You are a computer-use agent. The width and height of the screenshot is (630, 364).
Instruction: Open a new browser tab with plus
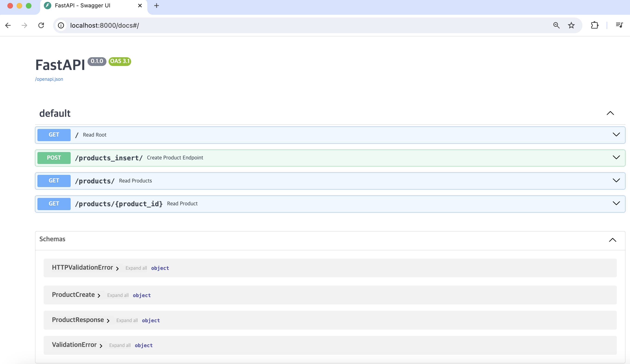(x=157, y=6)
